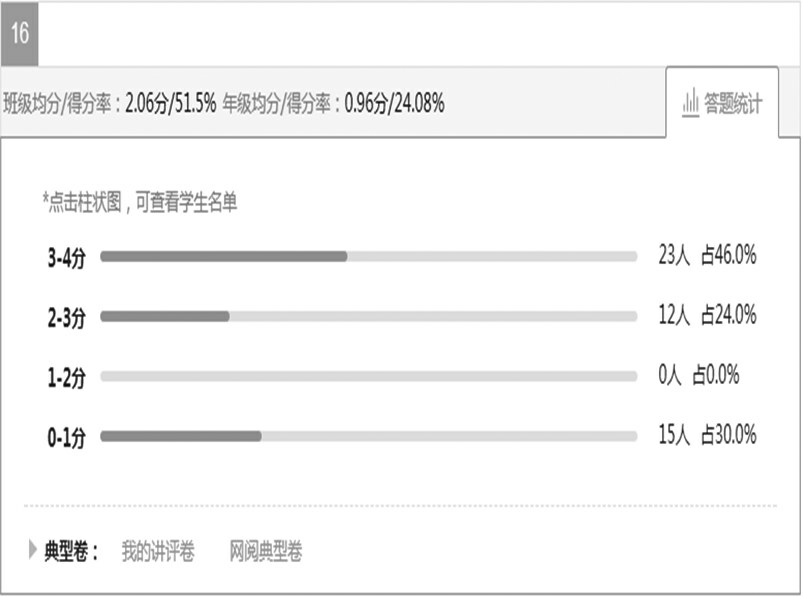Click the 班级均分/得分率 2.06分 statistic
Screen dimensions: 803x597
(x=110, y=103)
